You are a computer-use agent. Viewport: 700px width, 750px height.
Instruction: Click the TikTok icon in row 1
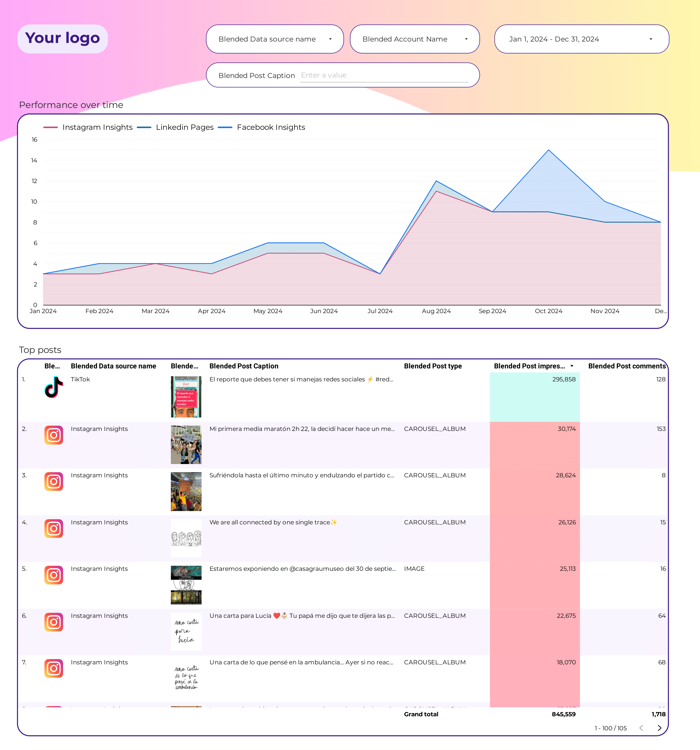point(54,387)
